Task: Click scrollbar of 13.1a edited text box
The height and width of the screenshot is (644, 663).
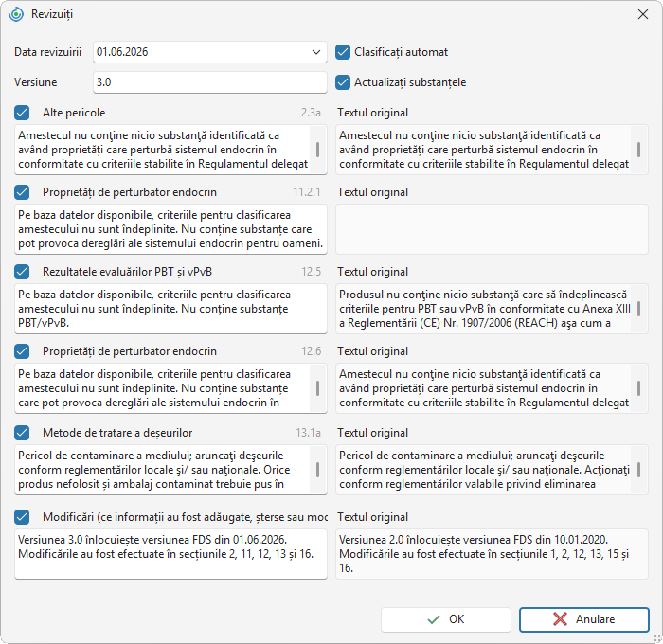Action: [x=317, y=470]
